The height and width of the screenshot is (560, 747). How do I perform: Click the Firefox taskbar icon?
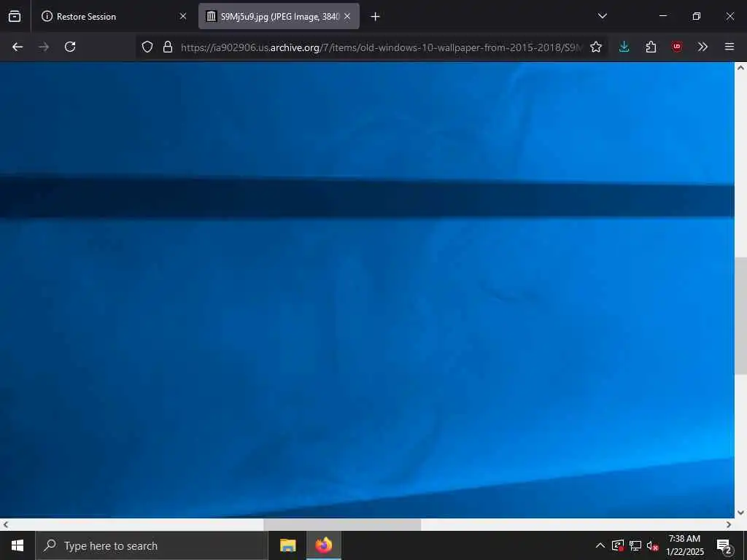coord(324,545)
